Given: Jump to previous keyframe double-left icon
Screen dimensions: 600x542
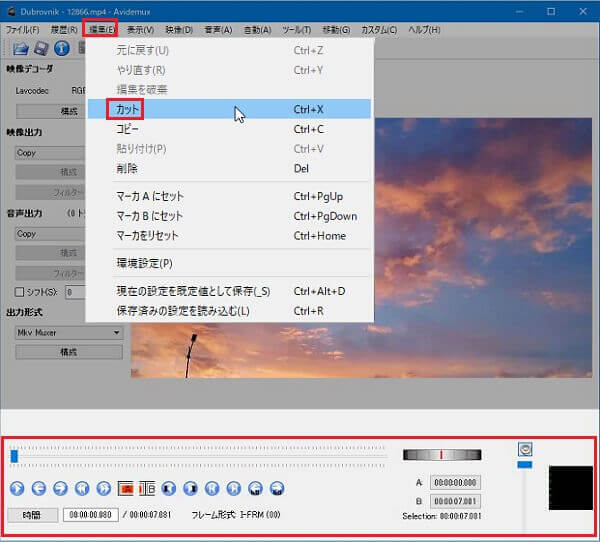Looking at the screenshot, I should click(82, 488).
